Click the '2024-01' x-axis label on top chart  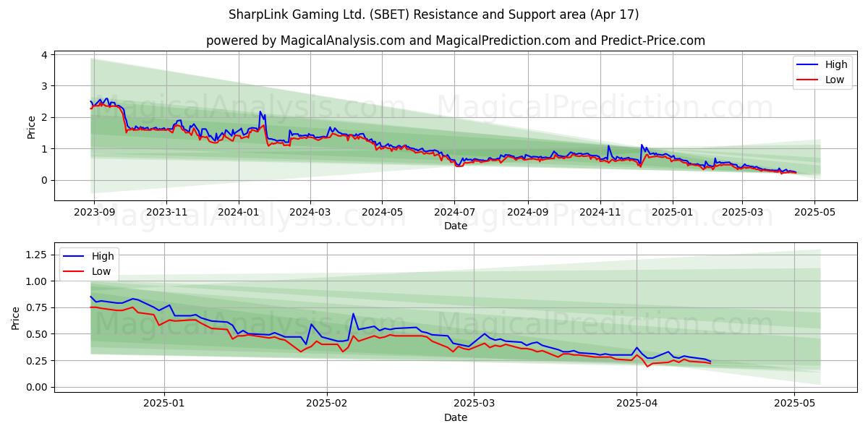click(x=238, y=213)
